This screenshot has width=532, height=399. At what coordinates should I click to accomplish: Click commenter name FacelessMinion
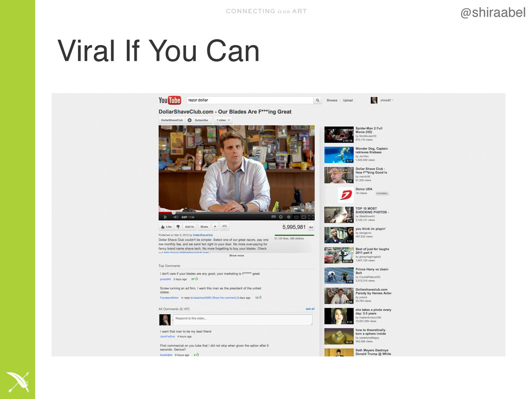(169, 298)
